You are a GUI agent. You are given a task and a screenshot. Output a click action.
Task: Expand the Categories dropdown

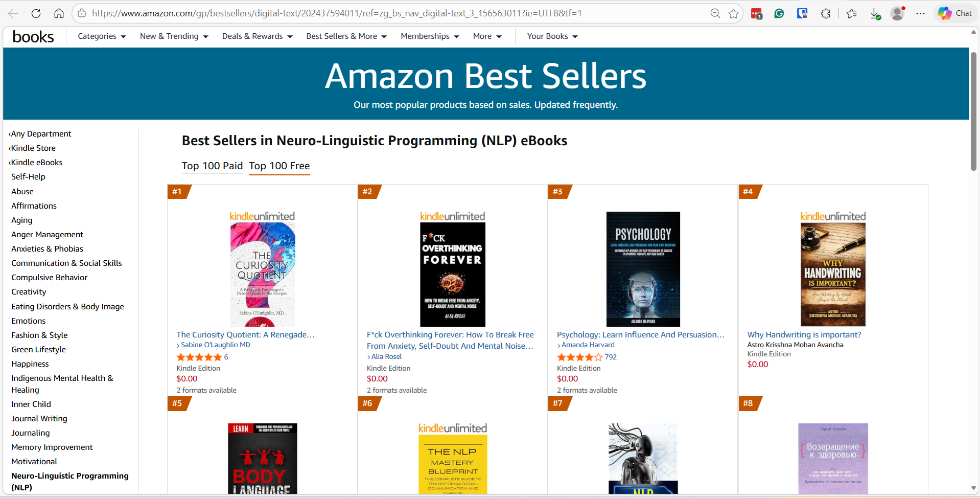tap(102, 36)
